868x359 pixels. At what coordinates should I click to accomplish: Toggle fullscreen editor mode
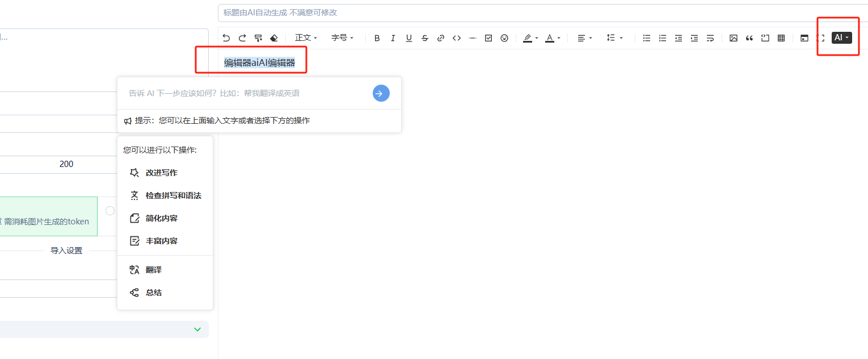coord(820,38)
